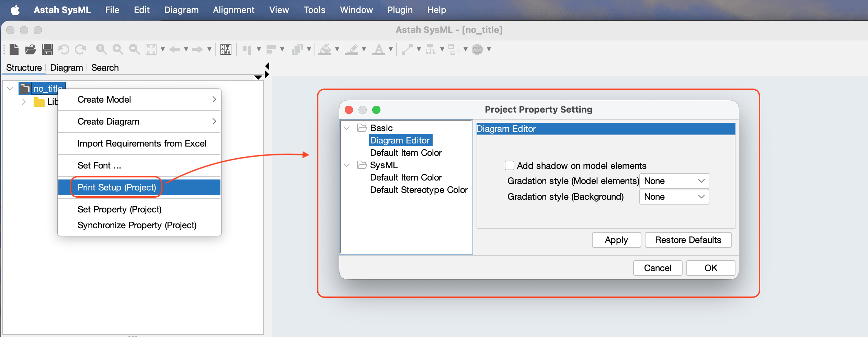The image size is (868, 337).
Task: Apply the property changes
Action: (x=616, y=240)
